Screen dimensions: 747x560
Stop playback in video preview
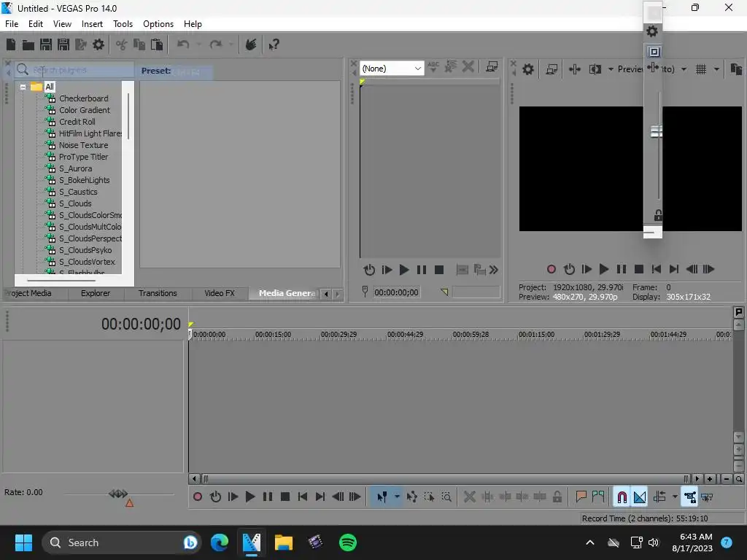[x=639, y=270]
